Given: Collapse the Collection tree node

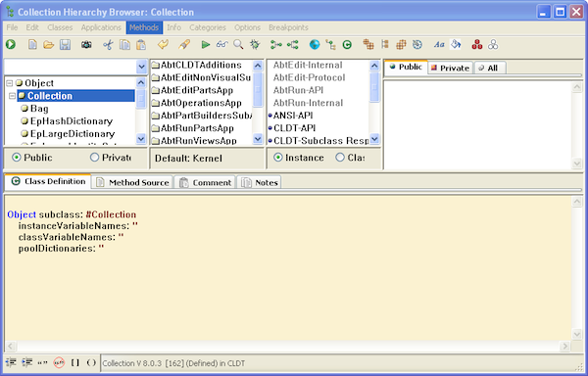Looking at the screenshot, I should pyautogui.click(x=13, y=96).
